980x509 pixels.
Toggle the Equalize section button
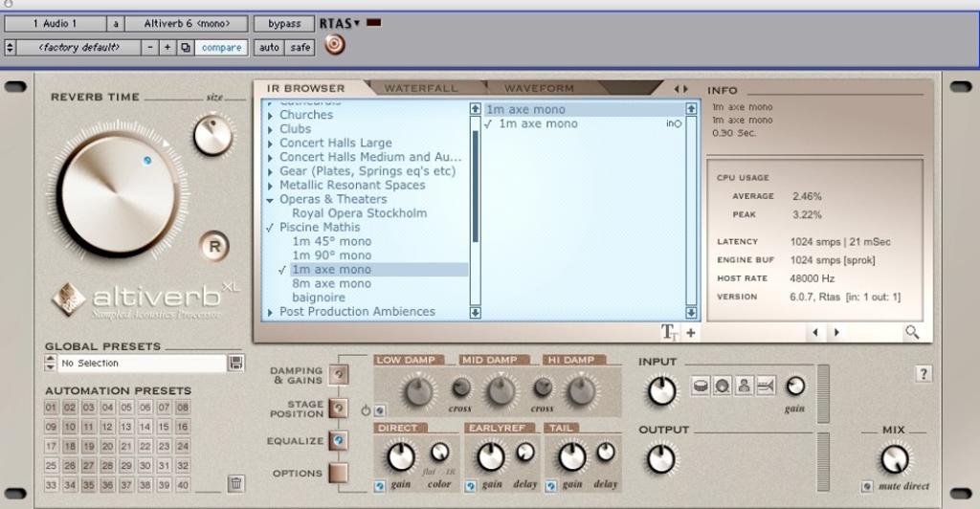click(x=338, y=440)
